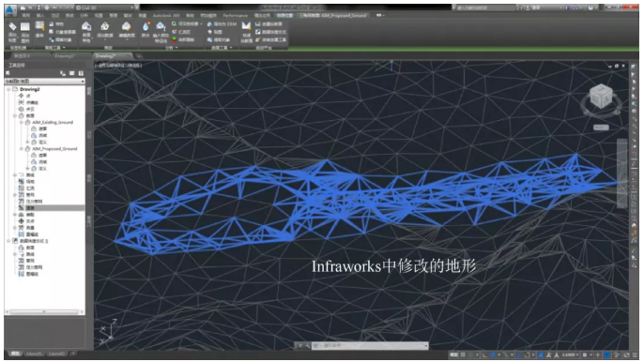Switch to the Layout1 tab
This screenshot has height=362, width=644.
(35, 354)
